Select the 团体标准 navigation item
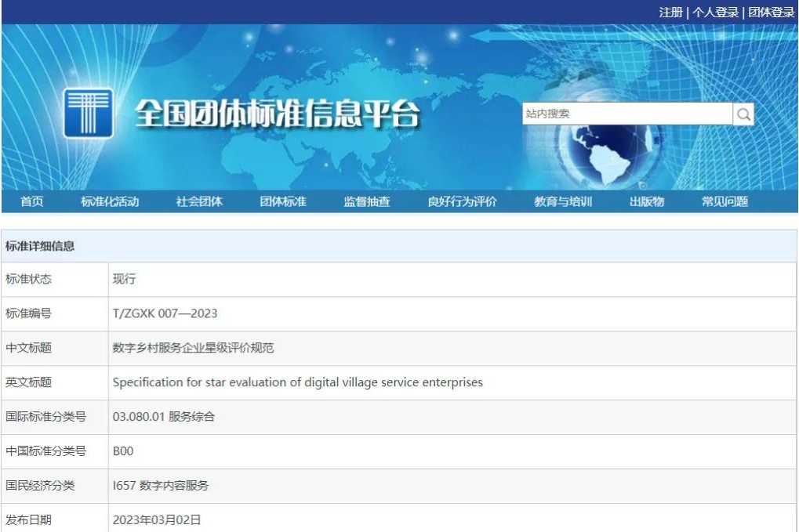This screenshot has width=799, height=532. coord(283,201)
